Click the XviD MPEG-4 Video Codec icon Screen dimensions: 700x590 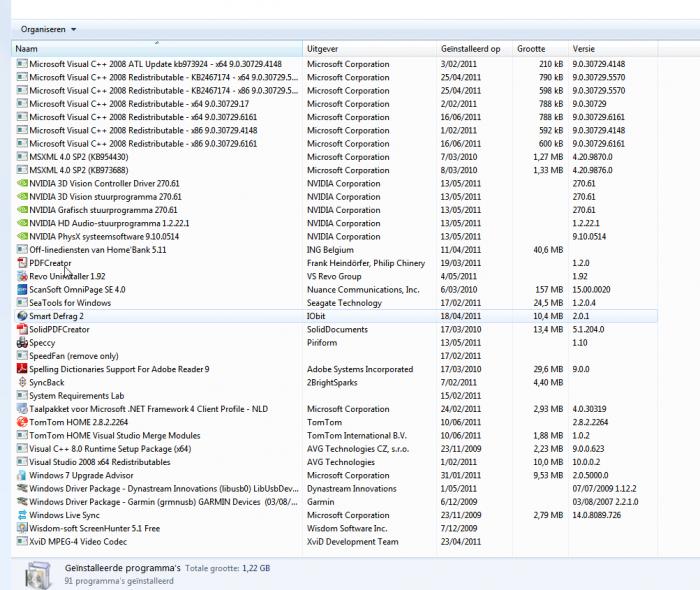coord(22,541)
